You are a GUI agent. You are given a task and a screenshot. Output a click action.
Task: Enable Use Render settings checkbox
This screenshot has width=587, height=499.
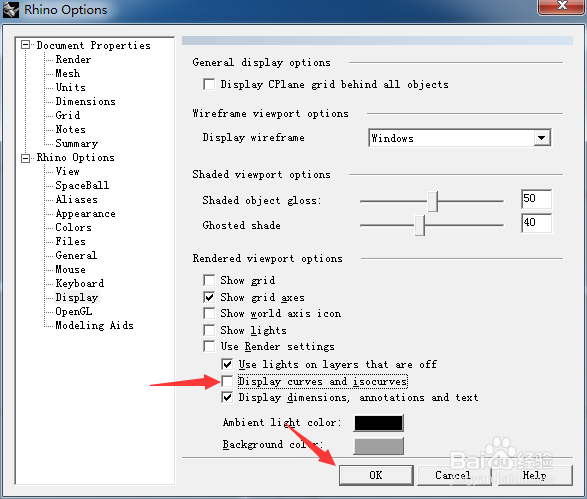pyautogui.click(x=209, y=346)
